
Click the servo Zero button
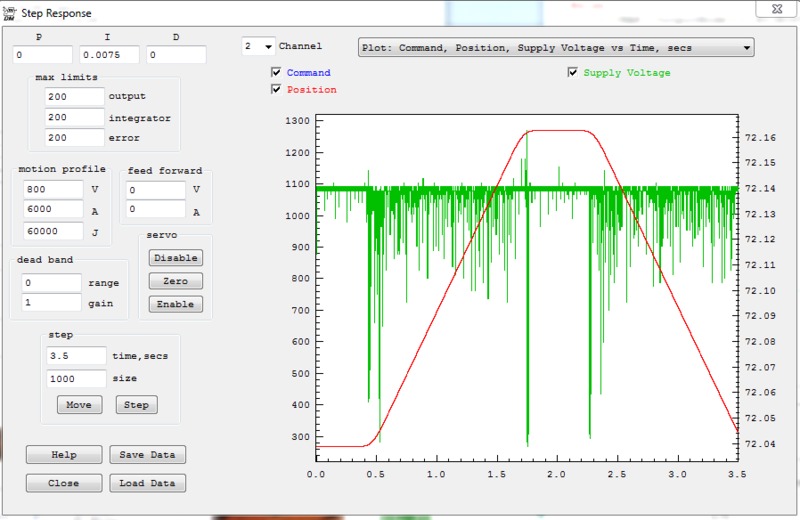coord(175,281)
